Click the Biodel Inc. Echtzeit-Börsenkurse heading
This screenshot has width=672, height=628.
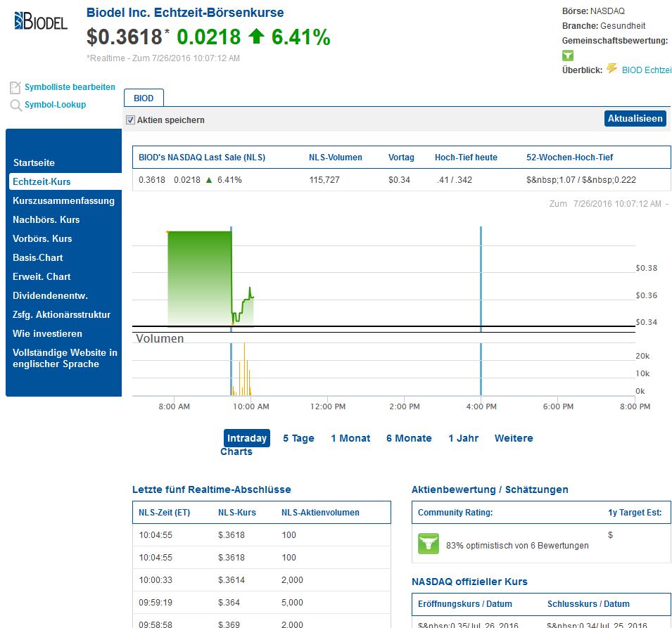185,13
